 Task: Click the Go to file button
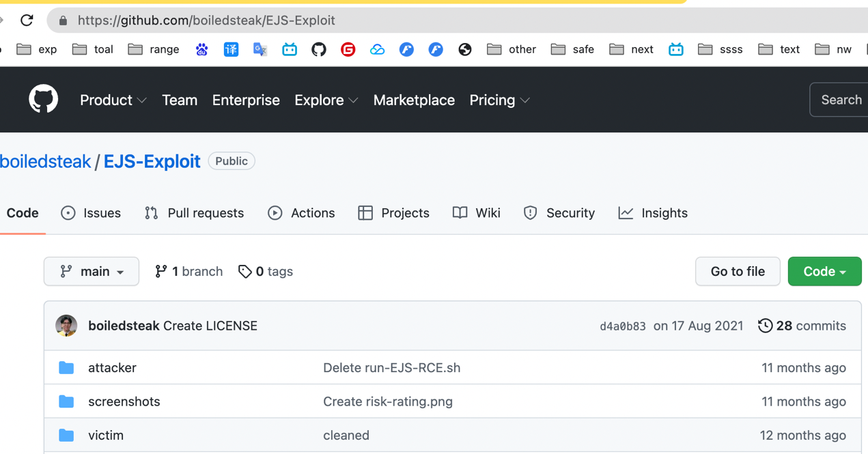738,271
